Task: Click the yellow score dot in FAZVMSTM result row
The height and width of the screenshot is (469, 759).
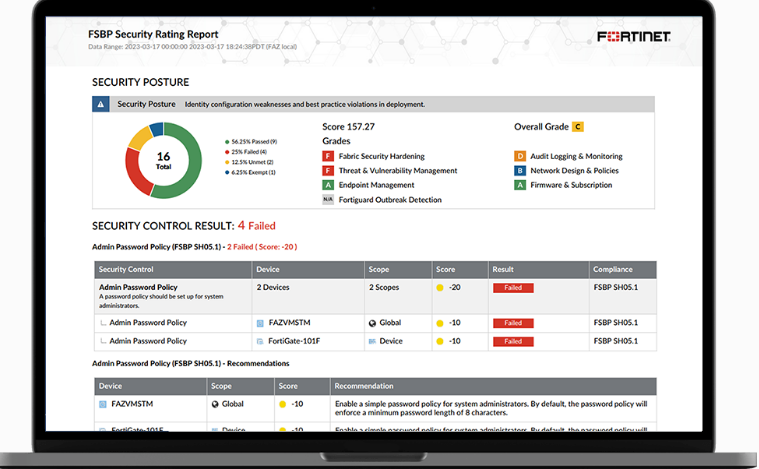Action: (x=440, y=323)
